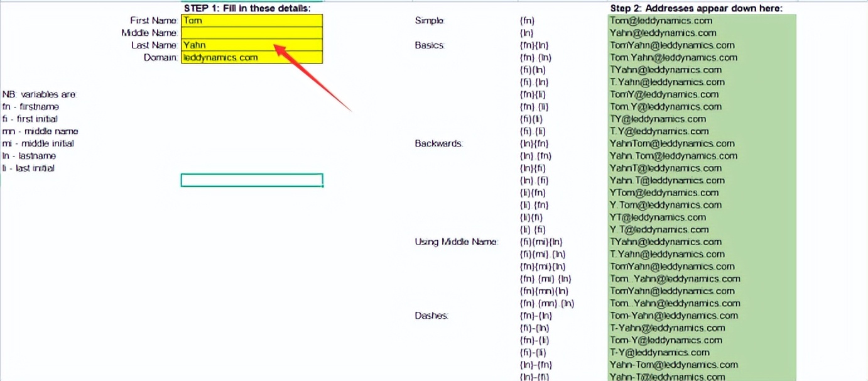Select the 'ln - lastname' legend line

(x=29, y=156)
